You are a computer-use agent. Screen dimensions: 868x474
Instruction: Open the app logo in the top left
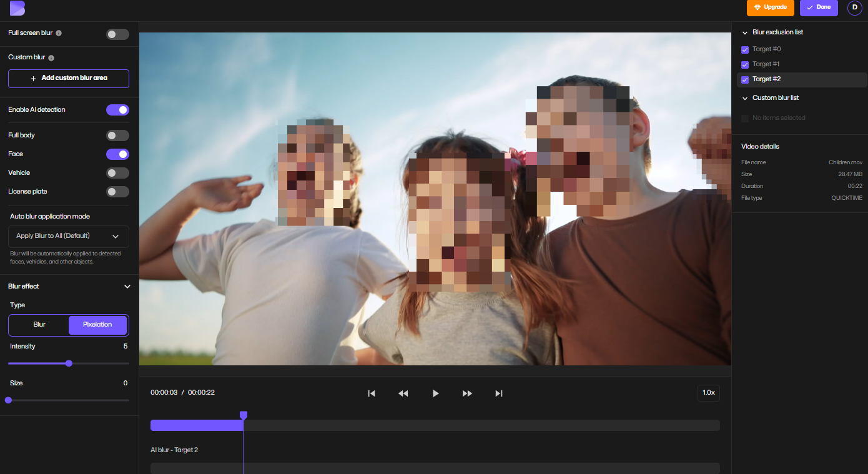16,9
